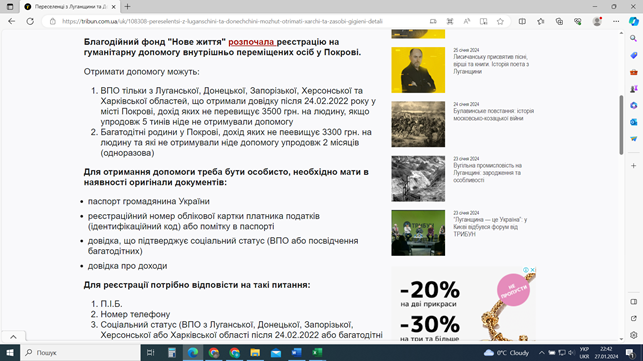The height and width of the screenshot is (361, 643).
Task: Toggle Split screen view
Action: click(x=522, y=21)
